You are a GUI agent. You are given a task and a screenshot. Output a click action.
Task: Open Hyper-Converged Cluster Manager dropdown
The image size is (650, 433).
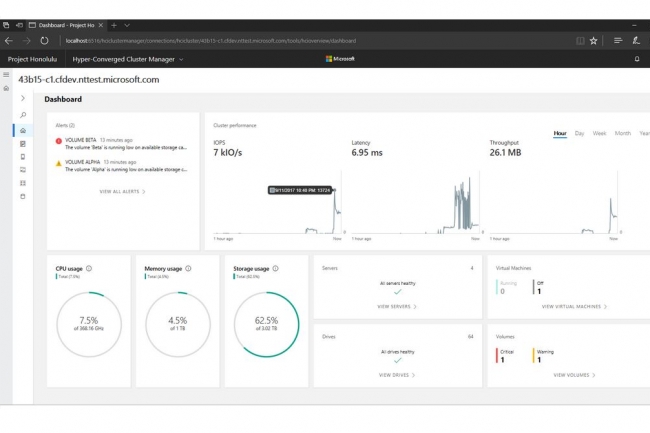tap(128, 59)
